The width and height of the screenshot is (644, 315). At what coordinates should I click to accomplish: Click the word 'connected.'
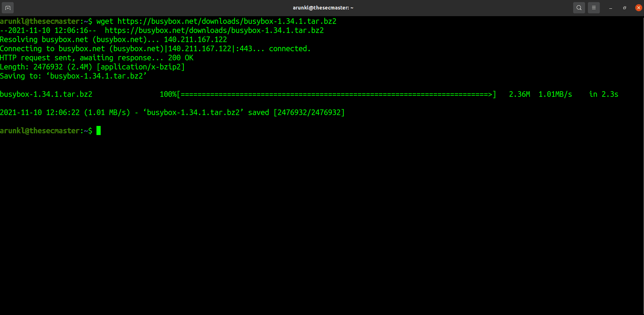[x=290, y=49]
